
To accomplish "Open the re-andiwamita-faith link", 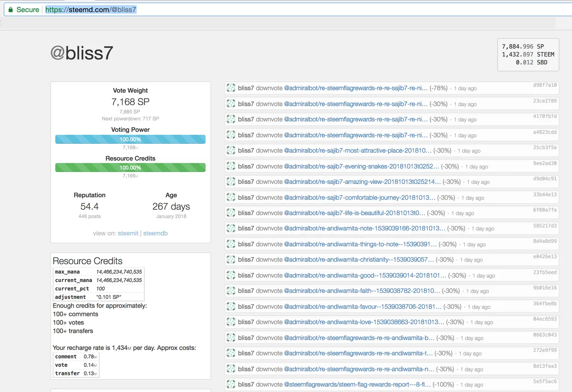I will [362, 291].
